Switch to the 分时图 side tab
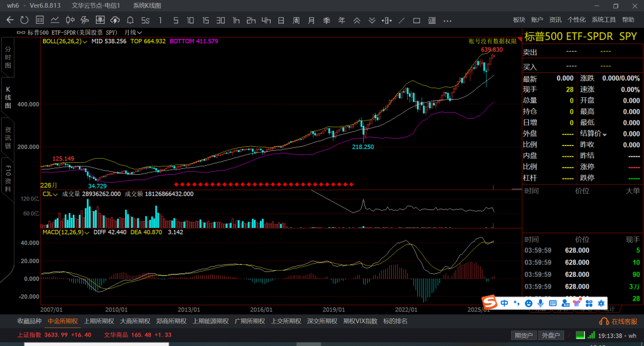This screenshot has height=346, width=644. [8, 57]
